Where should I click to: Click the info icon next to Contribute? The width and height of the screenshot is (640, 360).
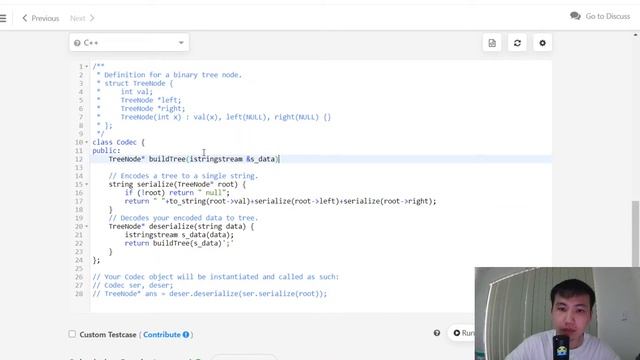pyautogui.click(x=186, y=334)
